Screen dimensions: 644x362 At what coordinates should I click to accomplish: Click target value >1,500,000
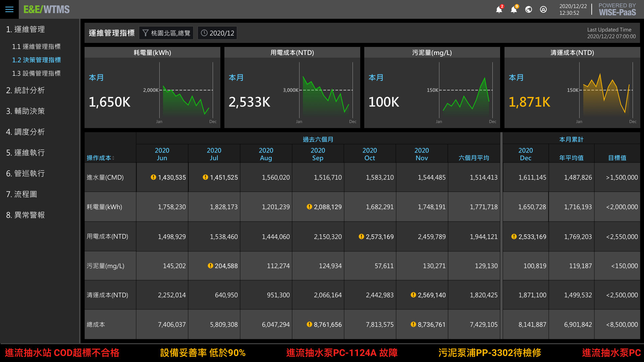[622, 177]
